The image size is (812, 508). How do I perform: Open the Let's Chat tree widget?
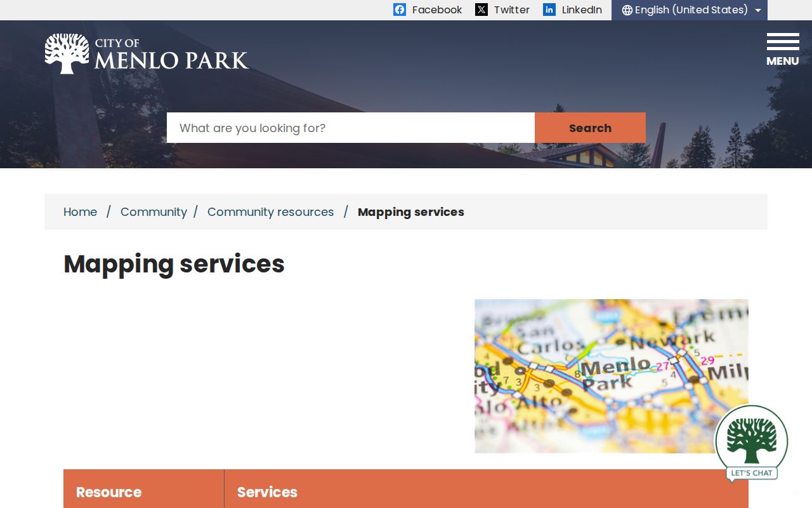752,444
